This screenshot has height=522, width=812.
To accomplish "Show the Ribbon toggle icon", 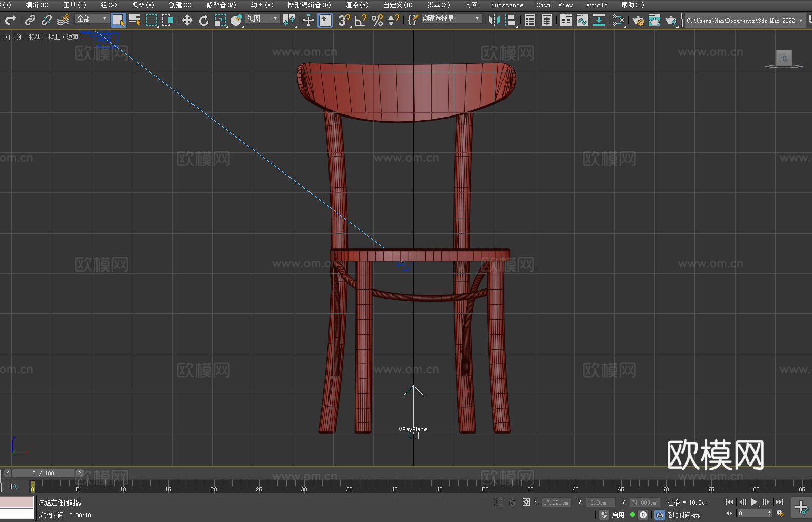I will click(x=566, y=20).
